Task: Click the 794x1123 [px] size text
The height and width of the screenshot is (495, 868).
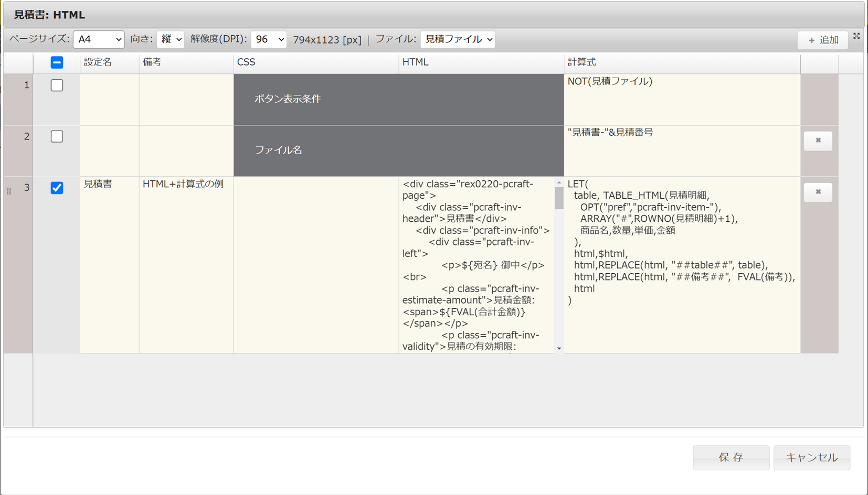Action: point(327,40)
